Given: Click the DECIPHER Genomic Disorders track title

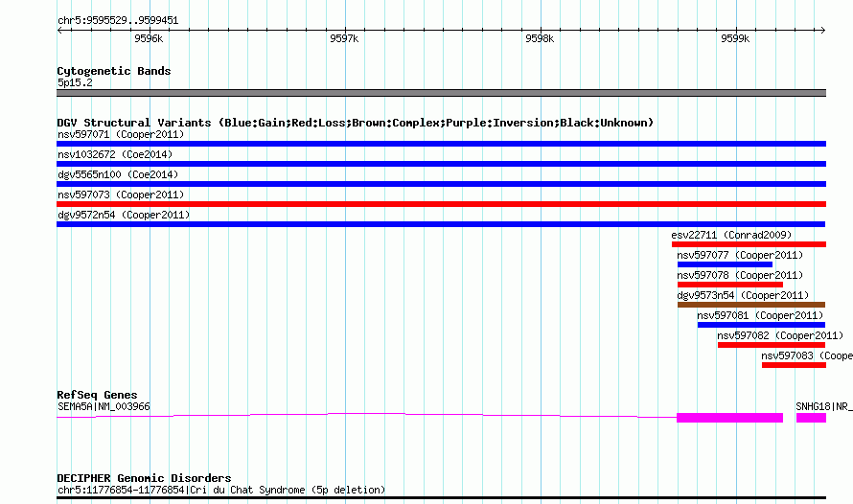Looking at the screenshot, I should click(144, 478).
